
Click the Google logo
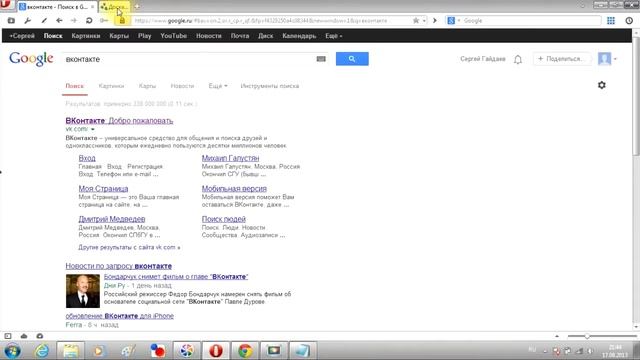point(31,59)
